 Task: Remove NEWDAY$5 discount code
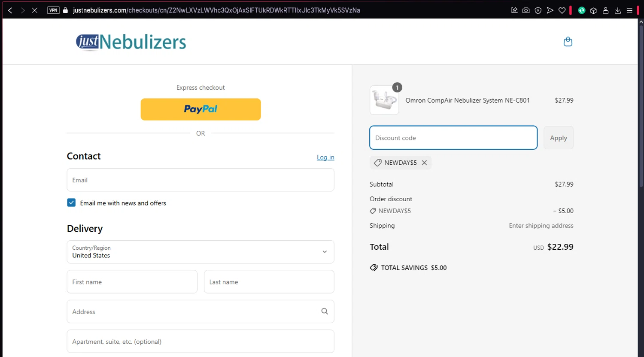[424, 163]
